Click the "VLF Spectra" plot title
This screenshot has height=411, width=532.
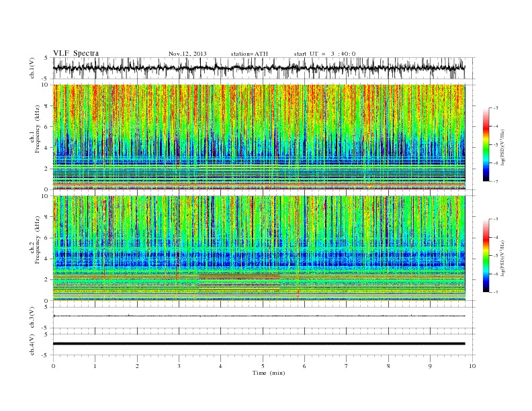click(x=76, y=53)
